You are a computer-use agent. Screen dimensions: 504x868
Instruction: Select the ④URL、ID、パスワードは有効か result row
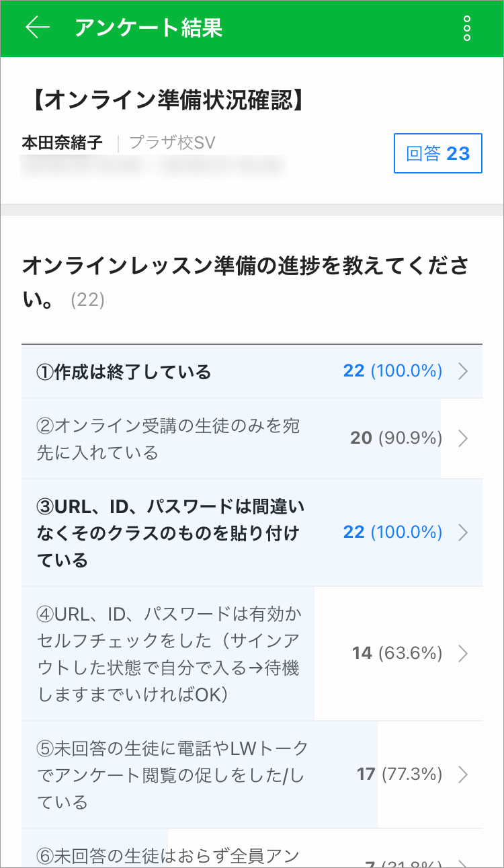168,653
